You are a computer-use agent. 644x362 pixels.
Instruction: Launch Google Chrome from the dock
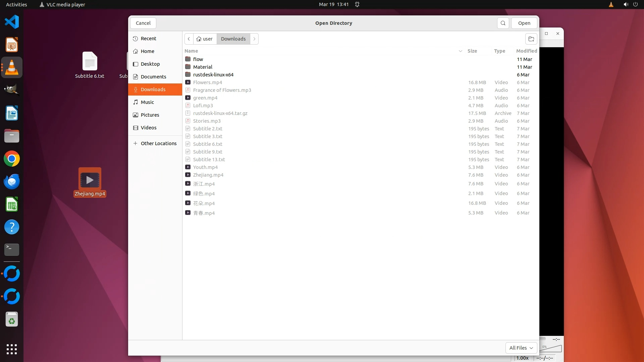click(x=12, y=159)
